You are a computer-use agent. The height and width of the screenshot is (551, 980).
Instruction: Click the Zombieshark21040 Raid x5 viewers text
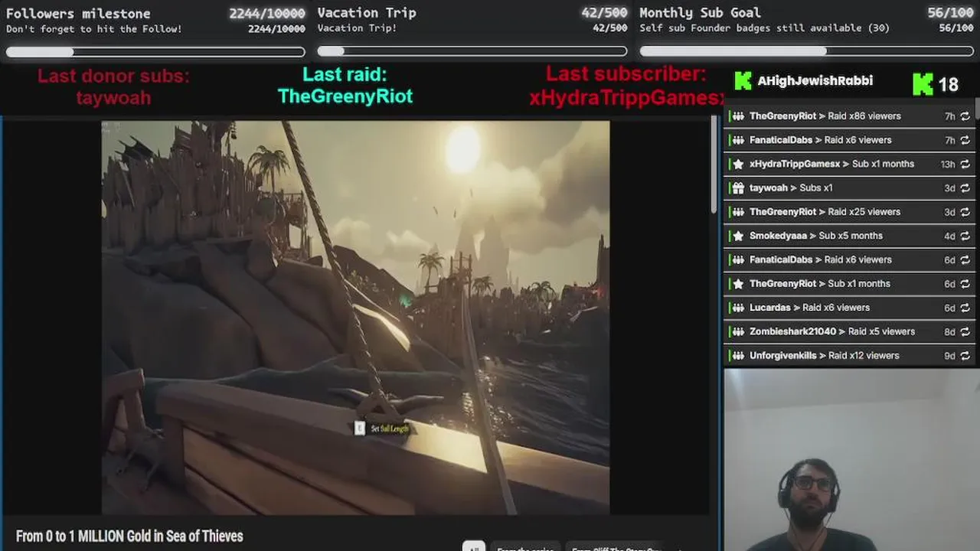[x=832, y=331]
